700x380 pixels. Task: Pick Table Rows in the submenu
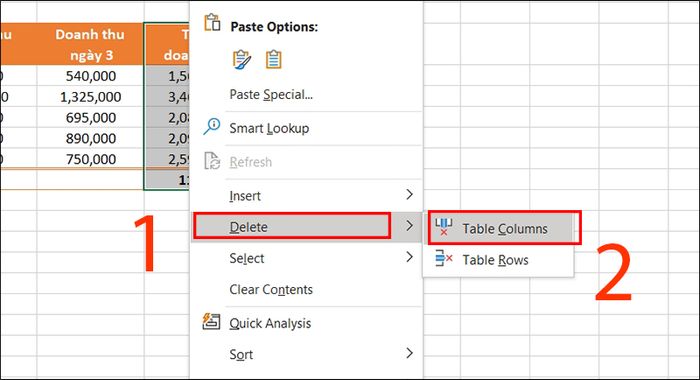495,260
